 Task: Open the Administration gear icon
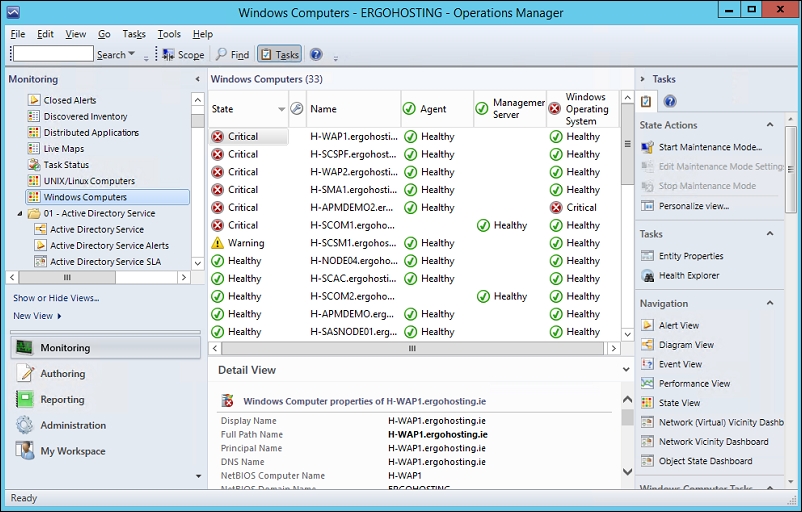[24, 425]
